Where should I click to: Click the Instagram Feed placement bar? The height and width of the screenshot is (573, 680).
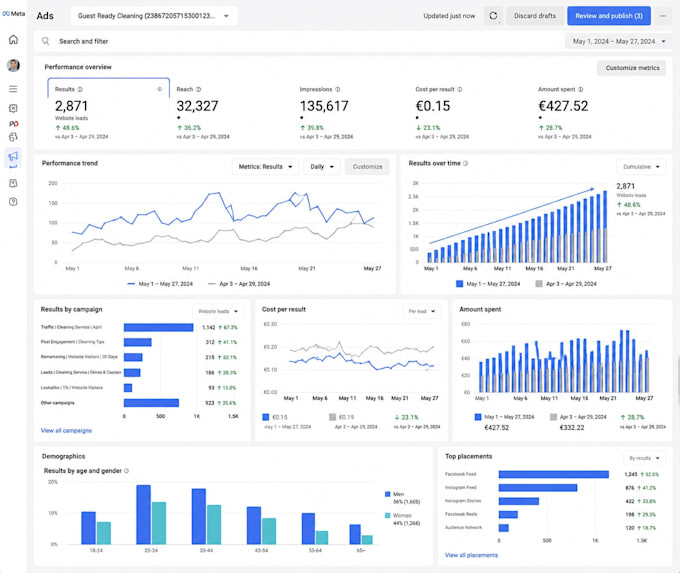pos(538,488)
